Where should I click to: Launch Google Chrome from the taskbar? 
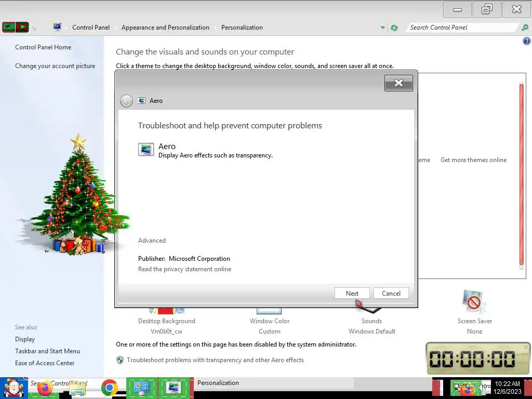(x=109, y=388)
